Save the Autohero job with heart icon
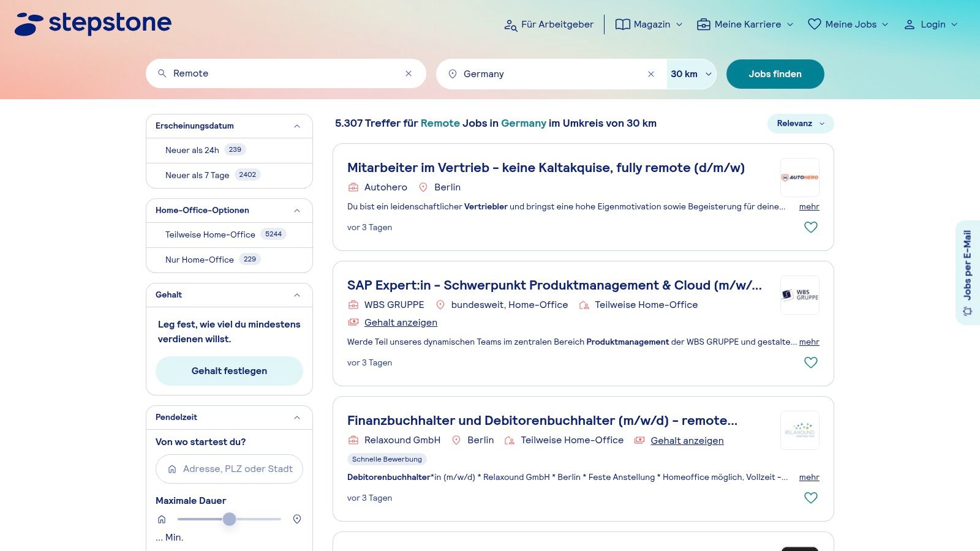The height and width of the screenshot is (551, 980). 810,227
